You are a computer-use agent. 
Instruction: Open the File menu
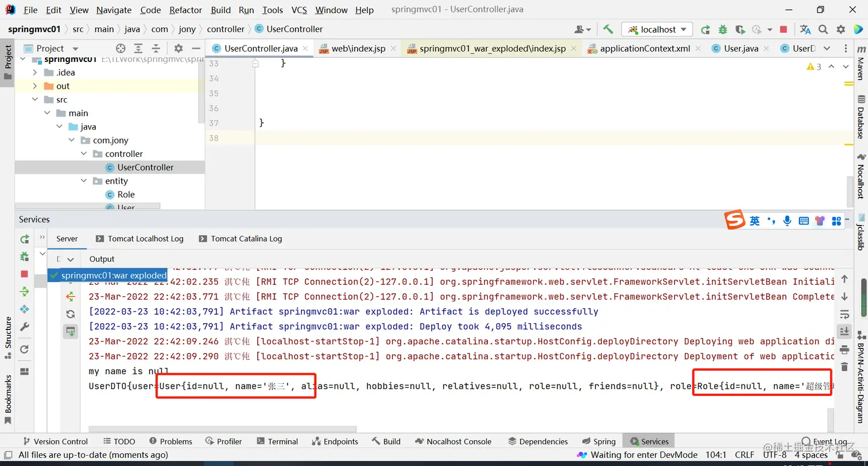point(30,10)
